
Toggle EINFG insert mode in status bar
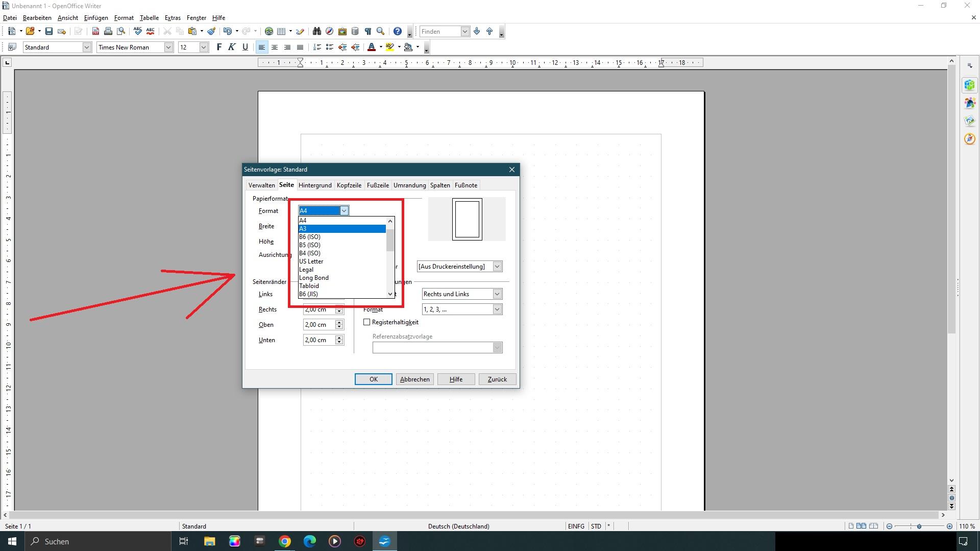[576, 526]
